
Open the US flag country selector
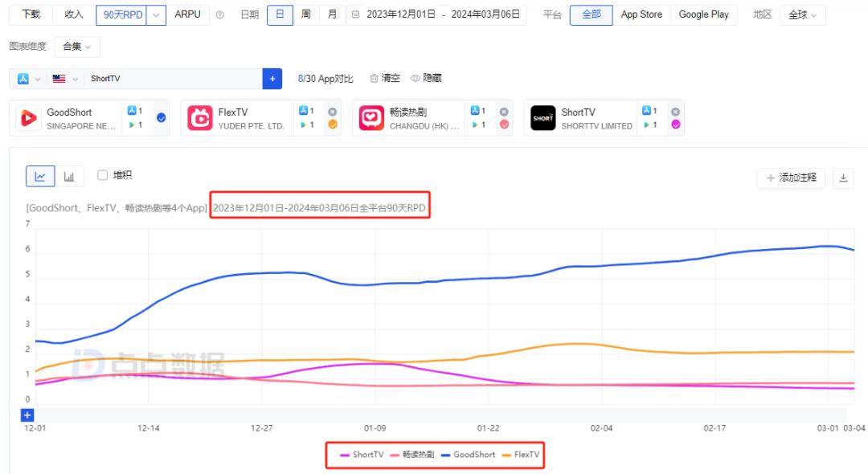(65, 79)
